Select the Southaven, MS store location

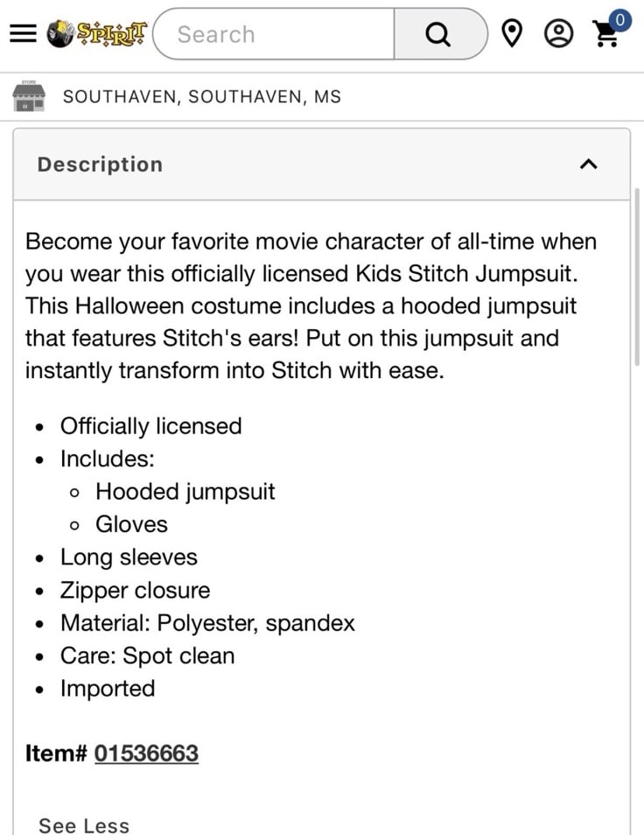pyautogui.click(x=201, y=96)
